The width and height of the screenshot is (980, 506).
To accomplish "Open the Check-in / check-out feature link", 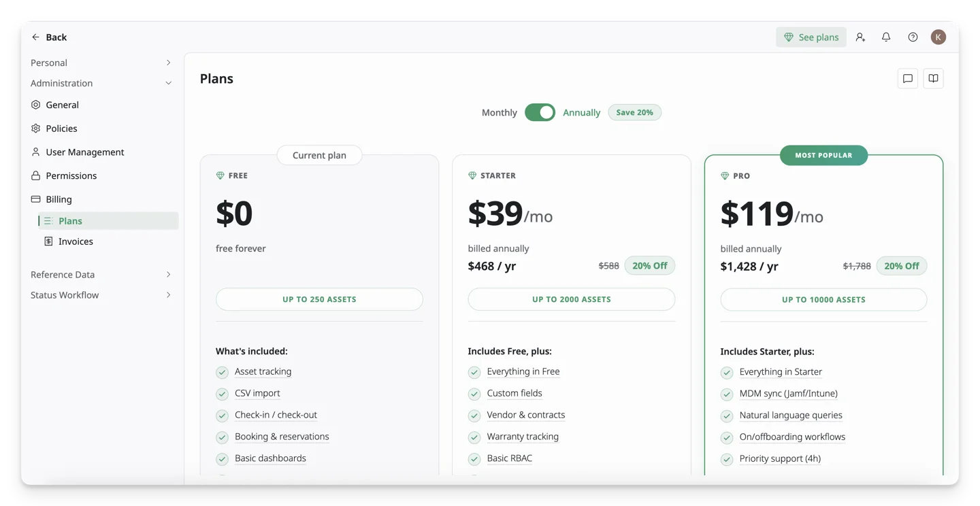I will (276, 415).
